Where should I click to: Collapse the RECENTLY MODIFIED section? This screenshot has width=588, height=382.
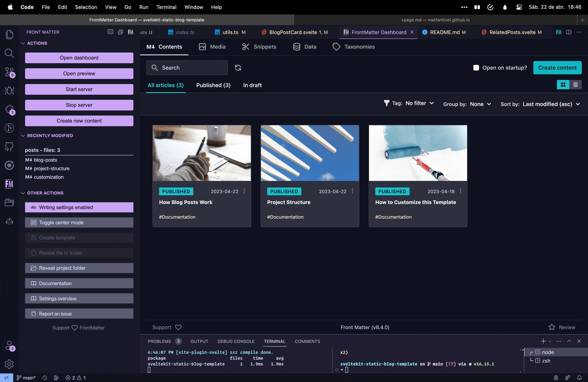click(x=23, y=135)
